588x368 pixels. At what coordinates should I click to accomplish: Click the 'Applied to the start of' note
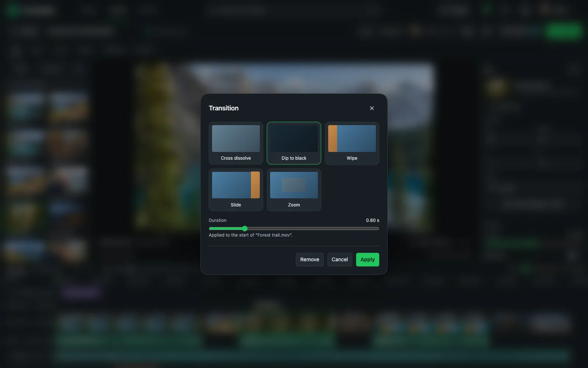click(250, 235)
